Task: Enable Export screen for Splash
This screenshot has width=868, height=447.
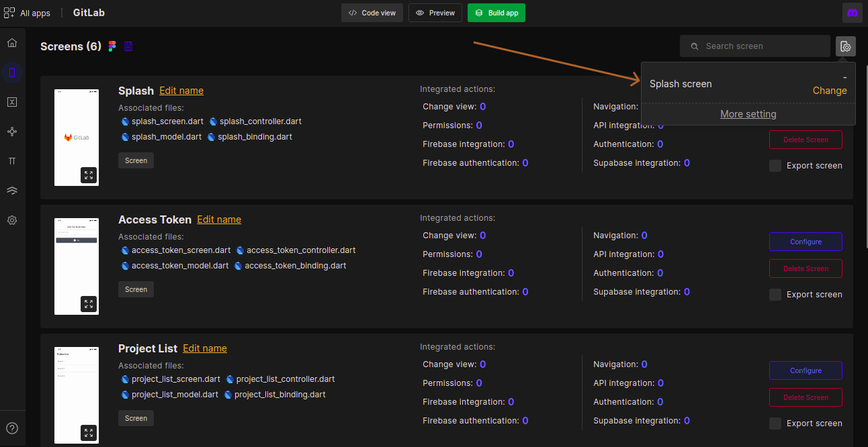Action: 774,165
